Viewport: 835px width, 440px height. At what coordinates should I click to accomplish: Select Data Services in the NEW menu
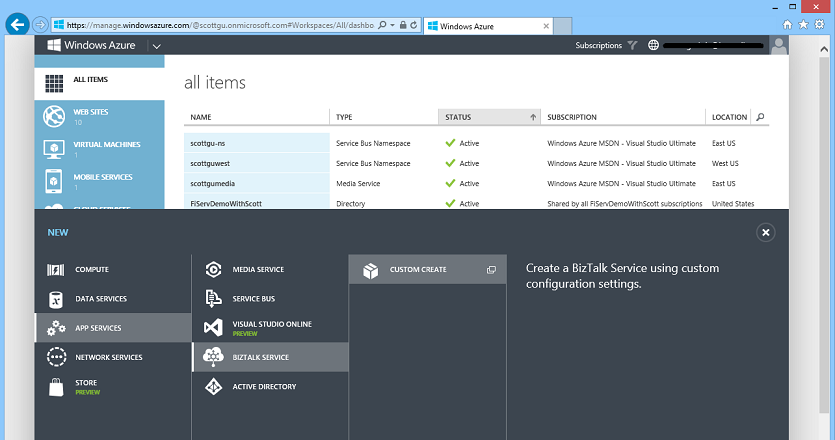point(113,299)
